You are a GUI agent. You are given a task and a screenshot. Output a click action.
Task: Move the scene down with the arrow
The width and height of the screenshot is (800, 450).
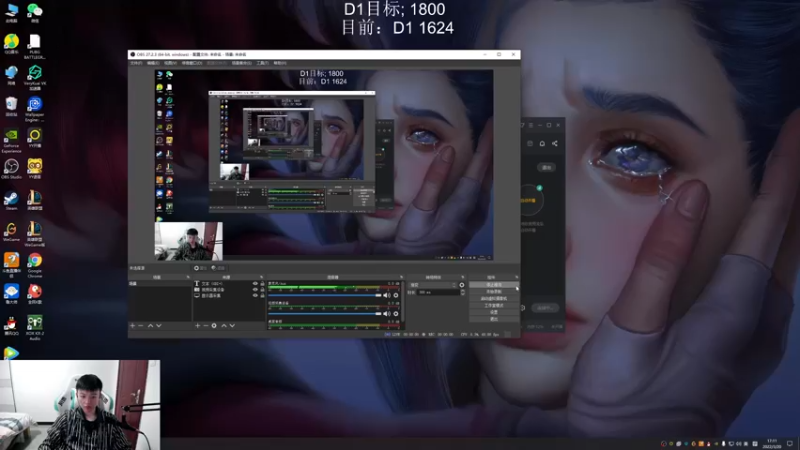click(159, 326)
